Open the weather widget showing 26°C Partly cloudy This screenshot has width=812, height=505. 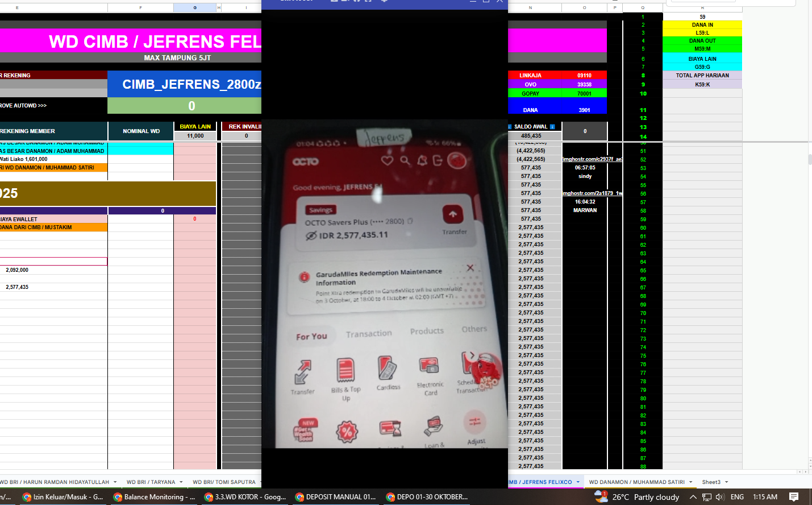tap(637, 497)
